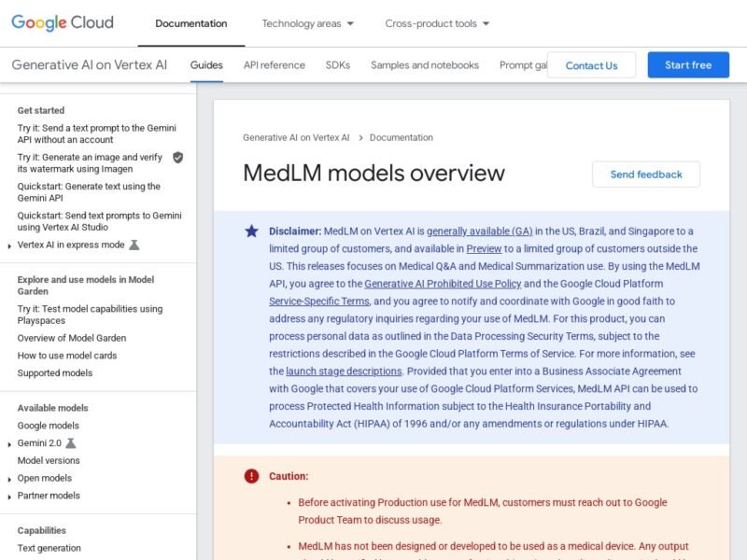
Task: Click the Available models section heading
Action: point(53,408)
